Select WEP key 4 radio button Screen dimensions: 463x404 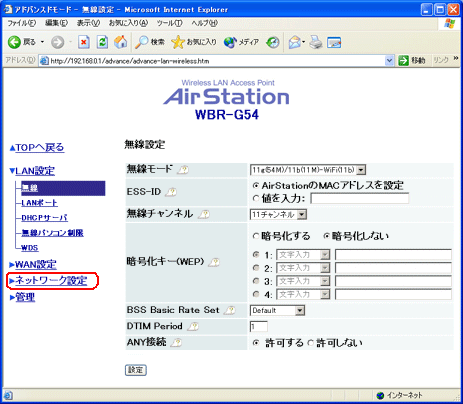pos(256,294)
